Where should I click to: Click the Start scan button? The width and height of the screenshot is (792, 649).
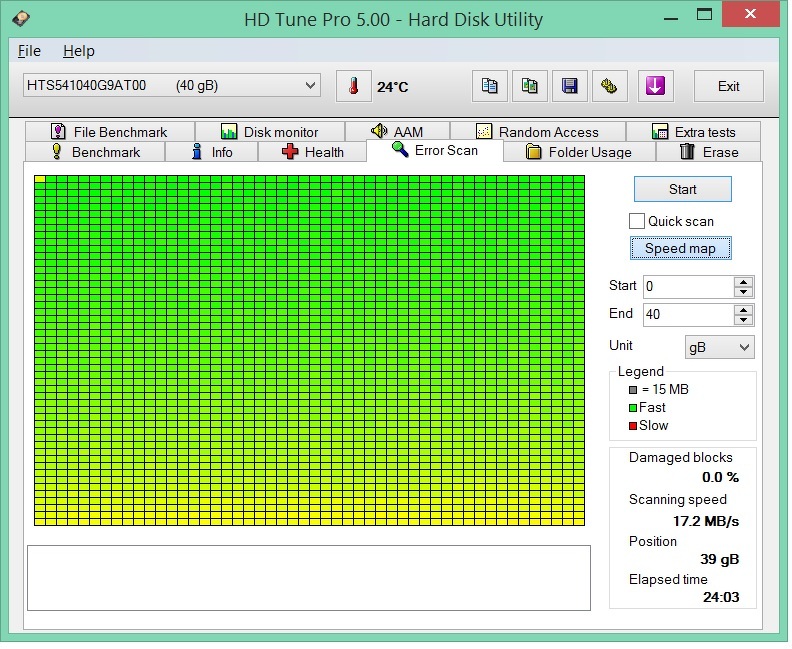(682, 189)
